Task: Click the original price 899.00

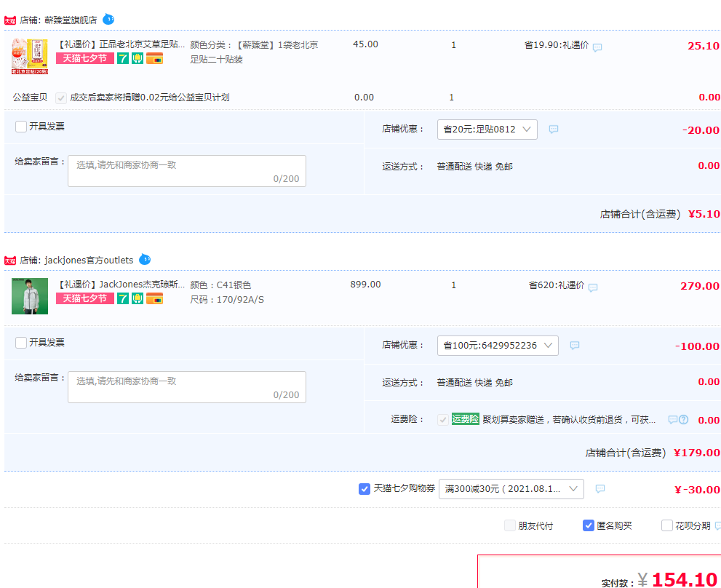Action: click(365, 285)
